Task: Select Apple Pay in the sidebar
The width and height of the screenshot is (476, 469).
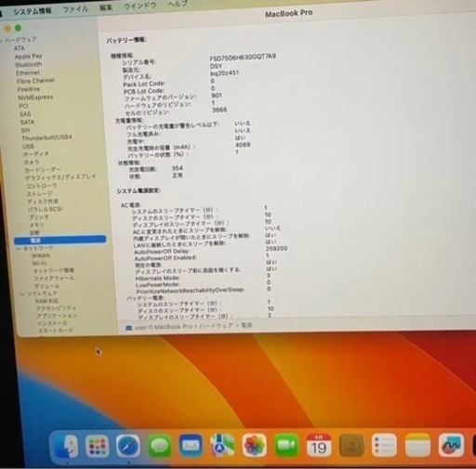Action: [28, 56]
